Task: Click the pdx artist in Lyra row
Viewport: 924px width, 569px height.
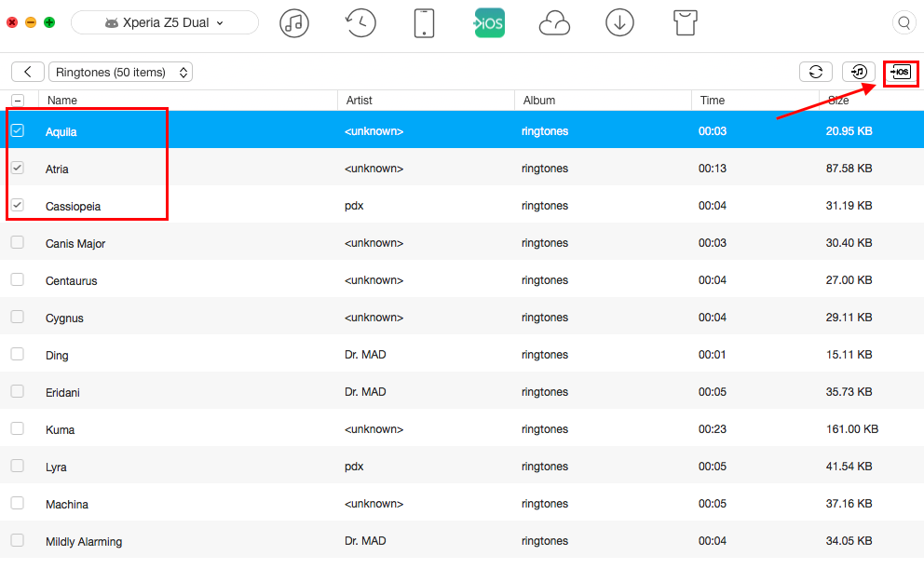Action: click(354, 467)
